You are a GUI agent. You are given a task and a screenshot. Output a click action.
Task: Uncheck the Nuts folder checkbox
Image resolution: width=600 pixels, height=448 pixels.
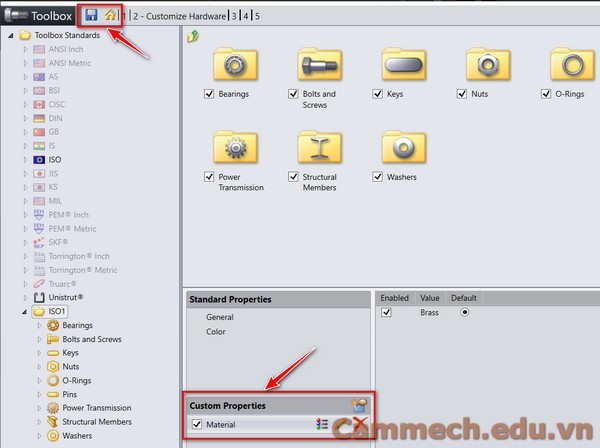click(x=461, y=94)
